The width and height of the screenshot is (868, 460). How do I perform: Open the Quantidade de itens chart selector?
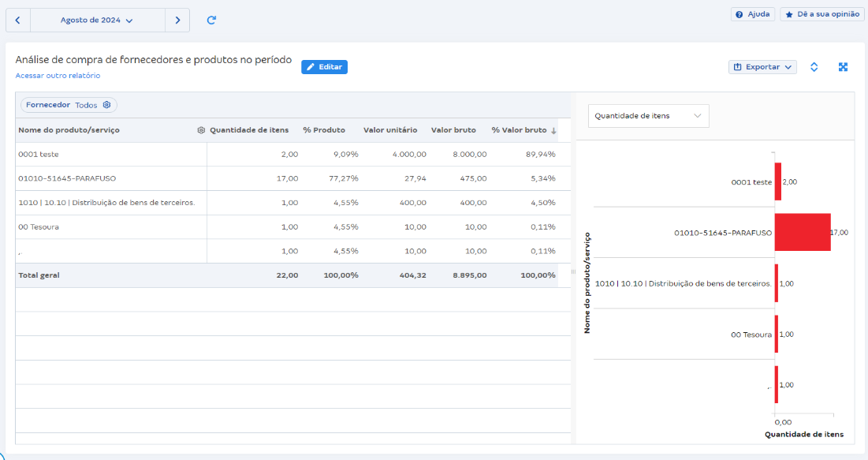648,116
